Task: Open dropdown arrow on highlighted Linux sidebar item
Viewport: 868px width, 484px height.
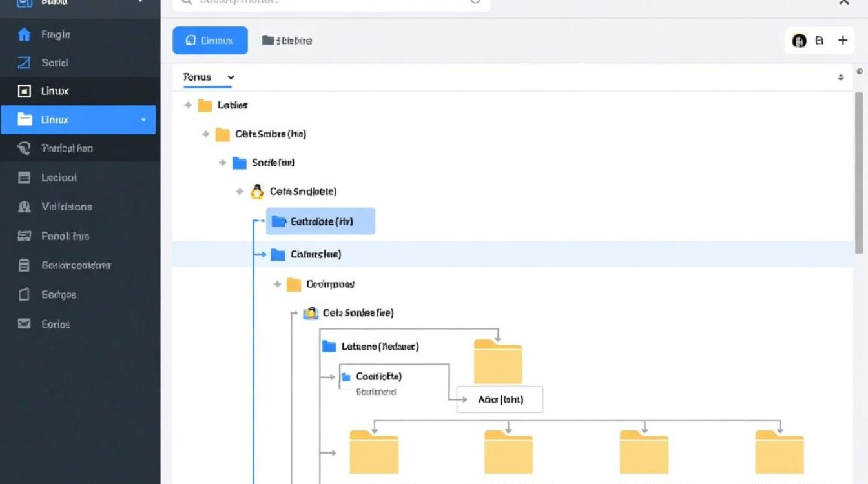Action: coord(143,120)
